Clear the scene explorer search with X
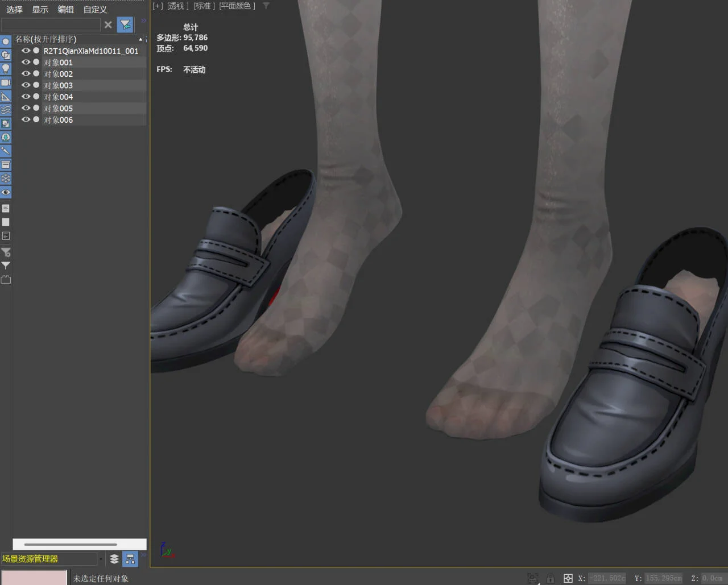Screen dimensions: 728x585 pyautogui.click(x=108, y=24)
